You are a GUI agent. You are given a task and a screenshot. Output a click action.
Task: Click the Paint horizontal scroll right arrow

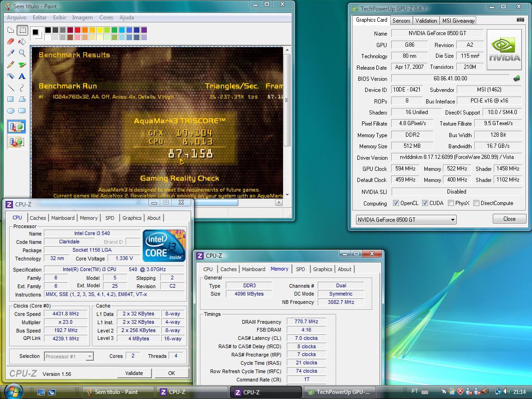pos(279,203)
